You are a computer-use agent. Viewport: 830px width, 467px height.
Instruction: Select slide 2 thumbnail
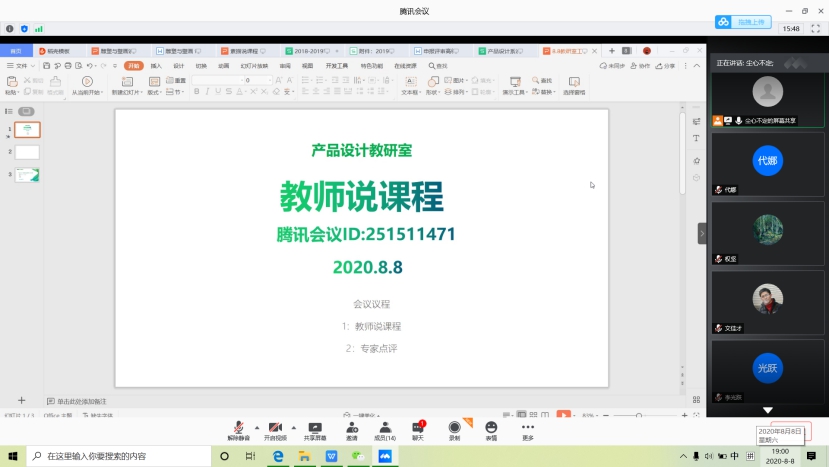(27, 152)
